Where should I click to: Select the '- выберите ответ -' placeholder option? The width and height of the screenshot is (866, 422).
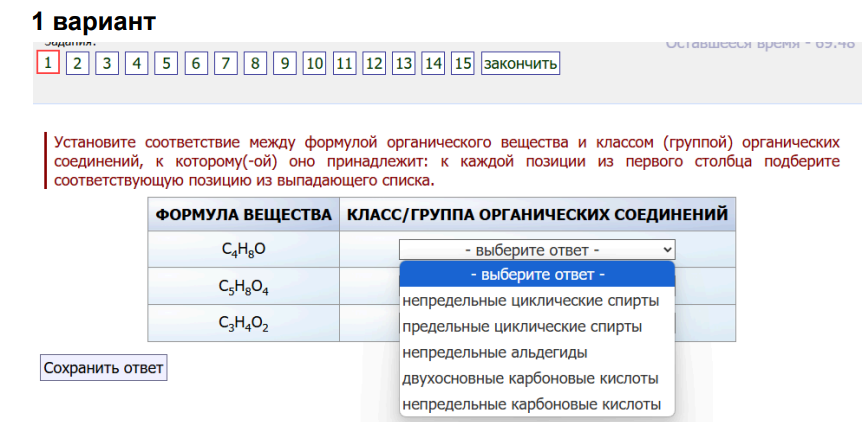tap(537, 275)
